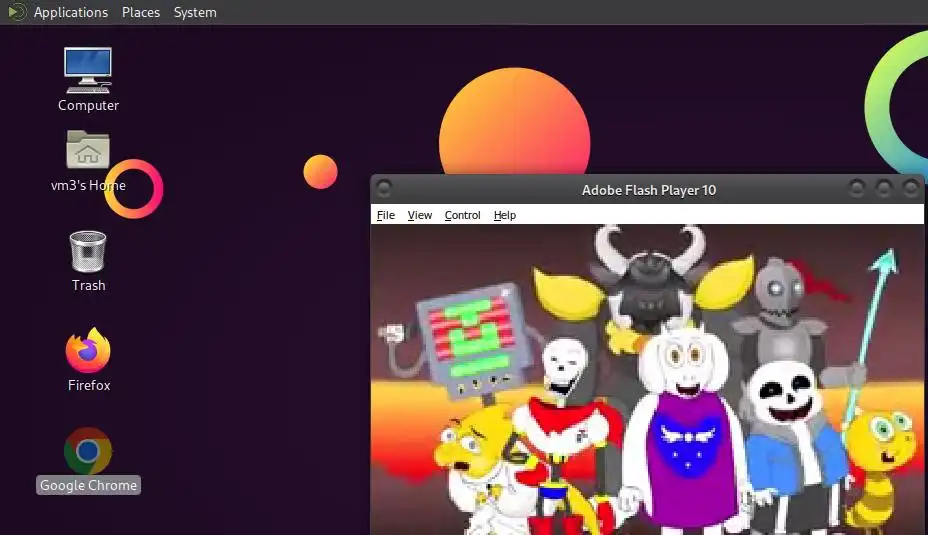
Task: Select the Firefox desktop icon
Action: point(88,350)
